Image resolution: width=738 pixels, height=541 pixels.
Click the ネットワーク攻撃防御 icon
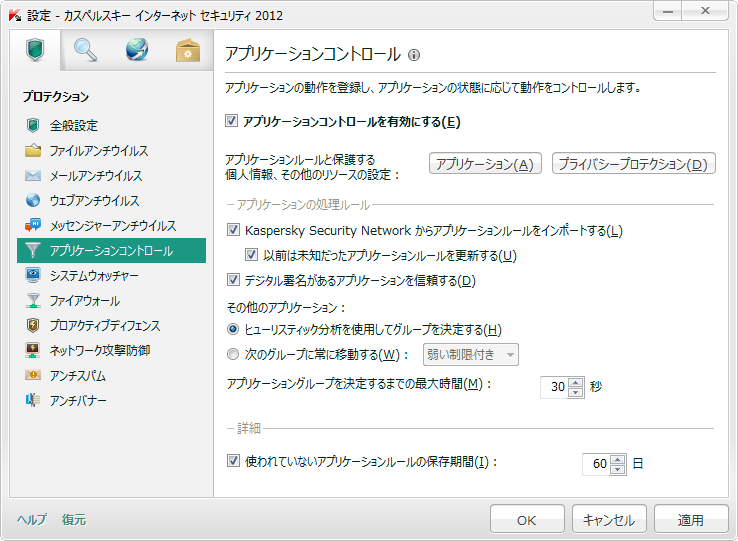(32, 350)
